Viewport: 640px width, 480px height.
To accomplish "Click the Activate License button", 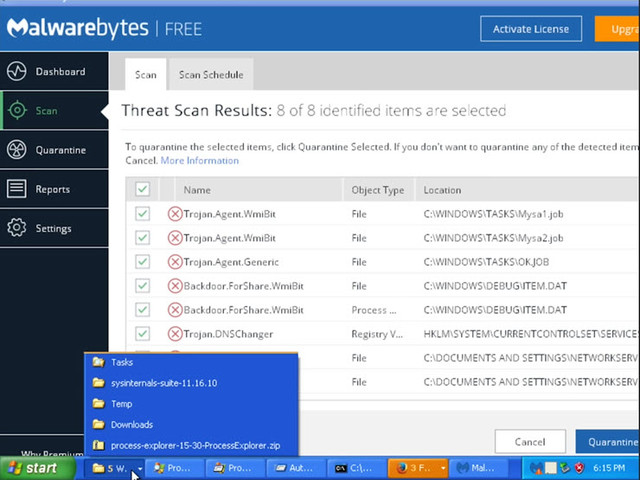I will [x=530, y=29].
